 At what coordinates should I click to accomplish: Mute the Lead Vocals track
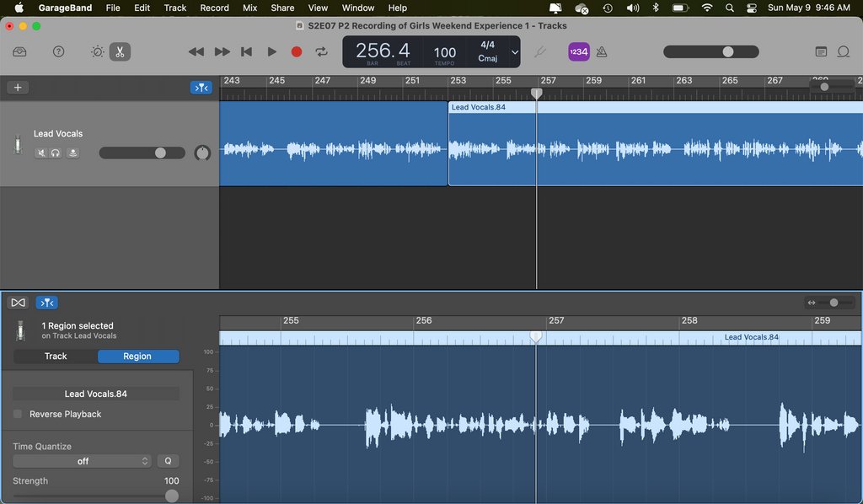point(41,153)
